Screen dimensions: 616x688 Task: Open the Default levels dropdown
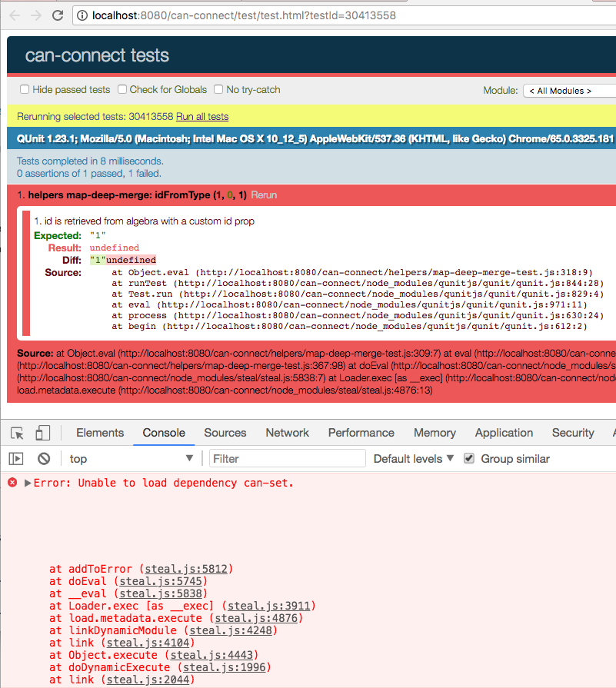[413, 459]
